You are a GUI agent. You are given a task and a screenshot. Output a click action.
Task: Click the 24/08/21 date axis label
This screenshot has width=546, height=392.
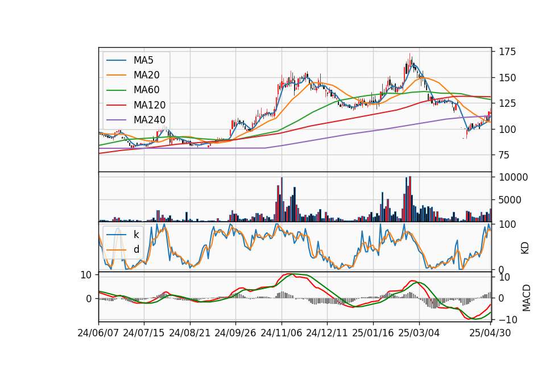coord(190,333)
